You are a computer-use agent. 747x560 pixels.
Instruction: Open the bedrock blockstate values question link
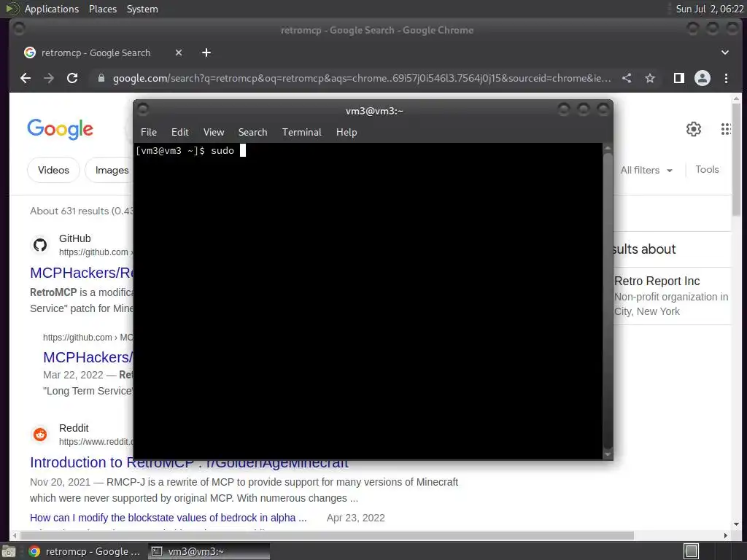[x=169, y=518]
